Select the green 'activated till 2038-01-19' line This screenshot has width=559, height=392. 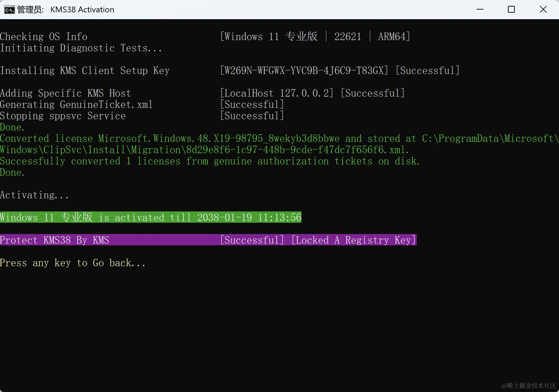[x=151, y=217]
